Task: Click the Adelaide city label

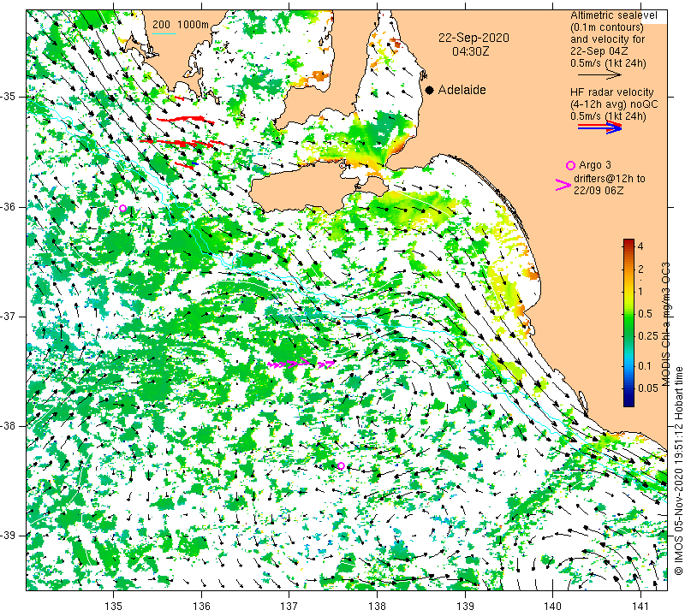Action: click(x=462, y=90)
